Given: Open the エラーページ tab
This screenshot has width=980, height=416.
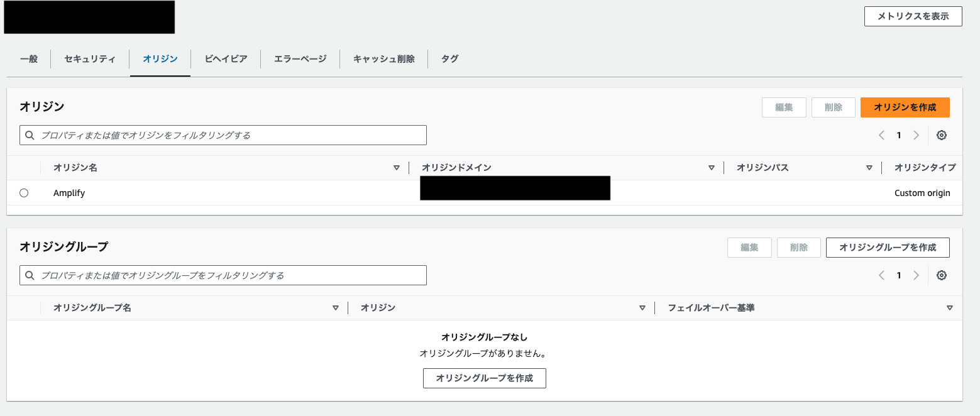Looking at the screenshot, I should pos(300,58).
